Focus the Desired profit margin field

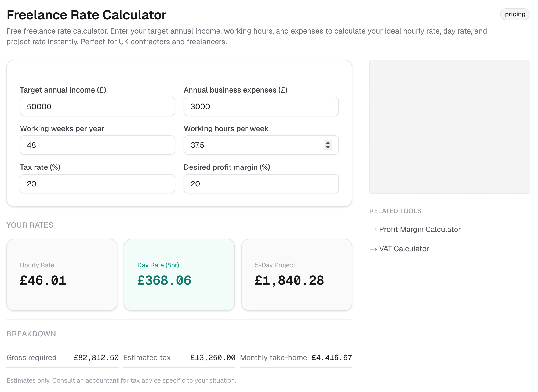[x=261, y=184]
